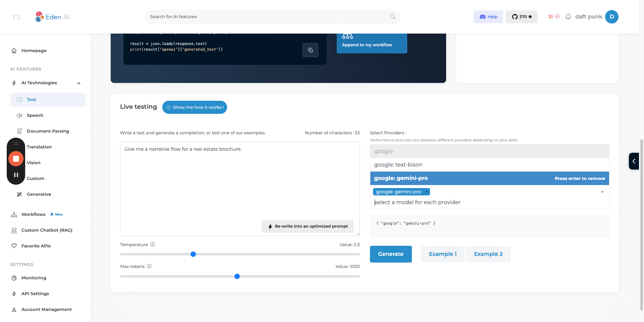Open the Generative feature
This screenshot has height=322, width=644.
pos(39,194)
